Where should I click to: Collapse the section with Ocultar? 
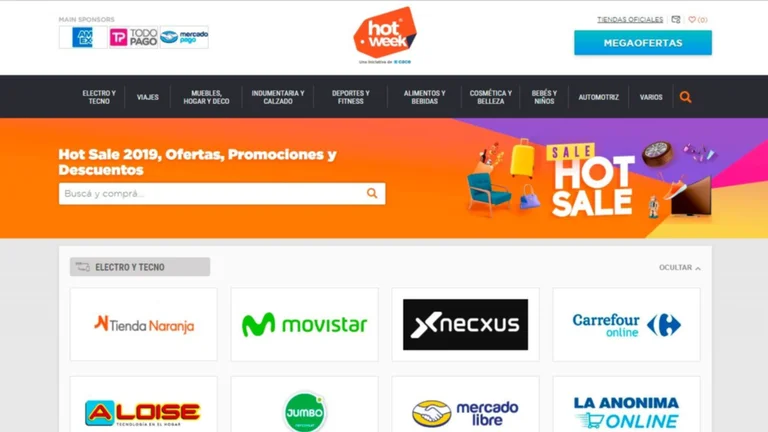[679, 267]
